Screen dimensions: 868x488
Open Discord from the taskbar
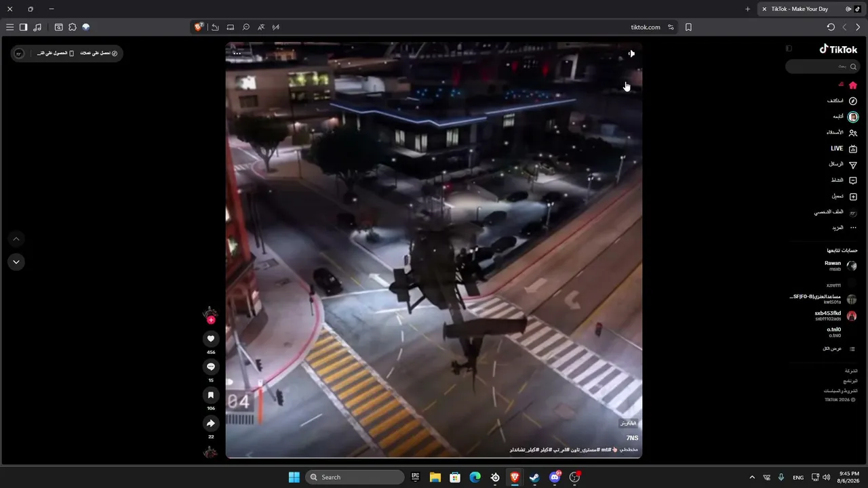pos(555,477)
